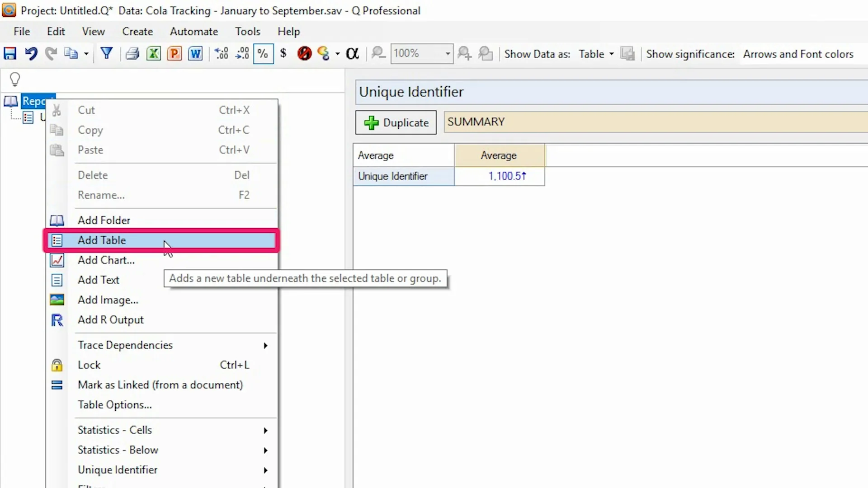Open the 100% zoom level dropdown

(x=447, y=54)
